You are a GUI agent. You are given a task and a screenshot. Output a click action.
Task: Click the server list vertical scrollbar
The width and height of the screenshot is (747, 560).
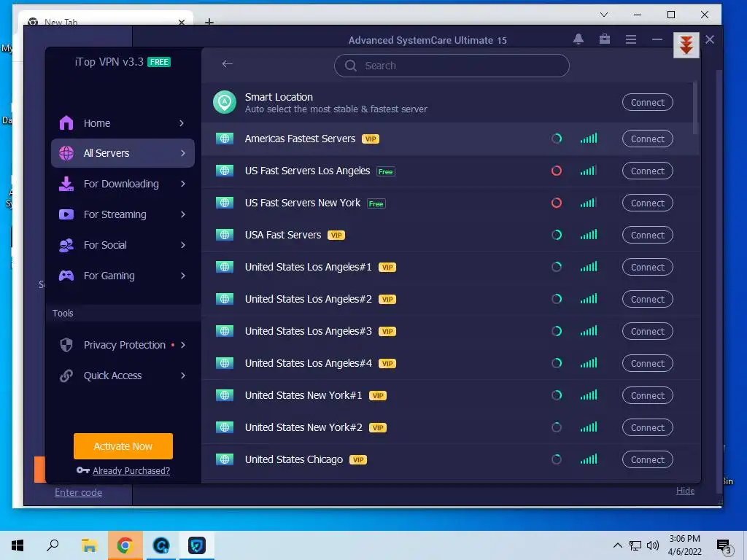coord(695,109)
